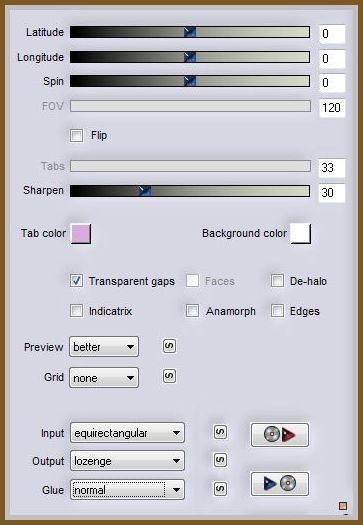The width and height of the screenshot is (363, 525).
Task: Turn on the Edges checkbox
Action: coord(277,311)
